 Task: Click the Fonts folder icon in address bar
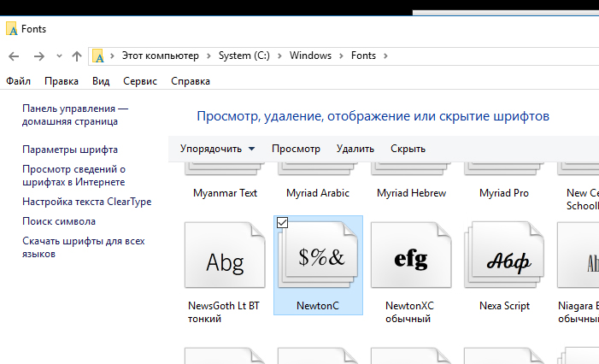coord(98,56)
